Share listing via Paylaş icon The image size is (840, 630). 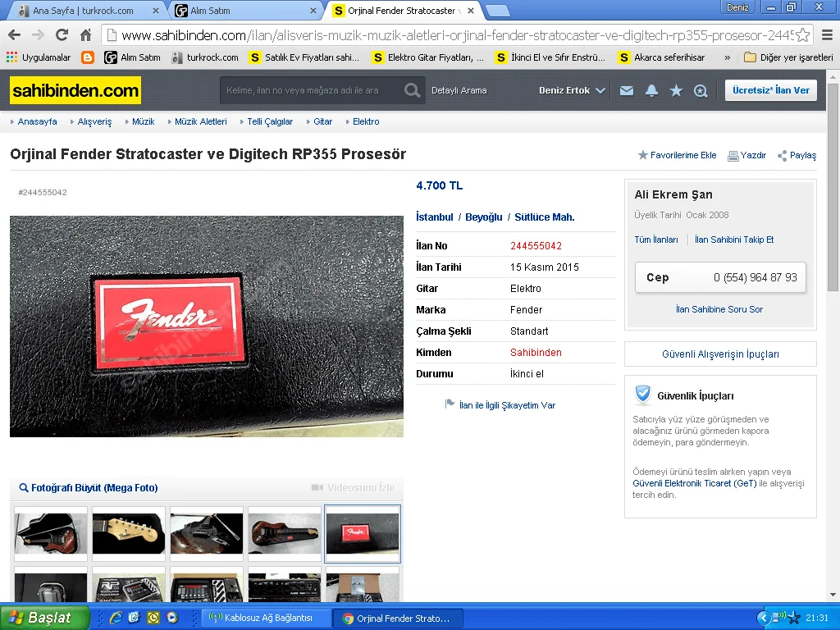[782, 156]
